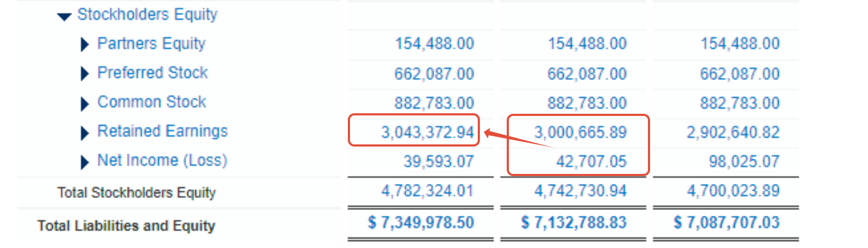Open the Preferred Stock account link

click(x=152, y=72)
